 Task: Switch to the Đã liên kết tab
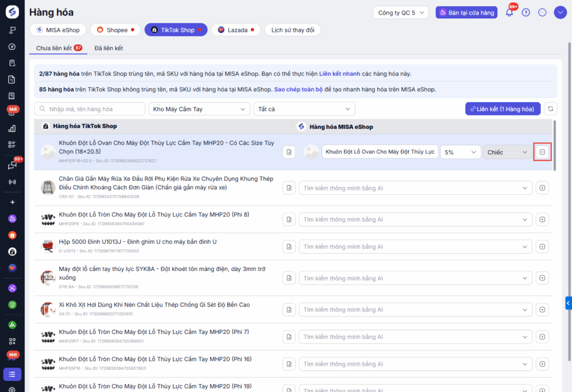109,48
